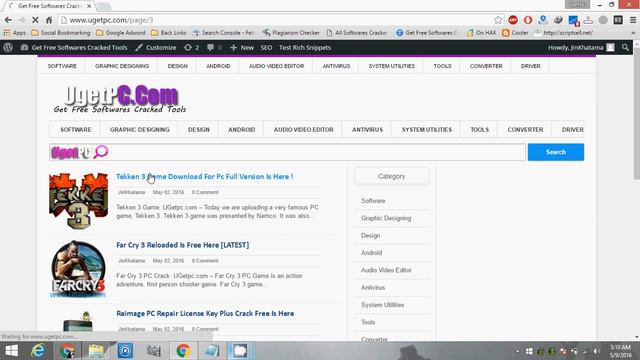This screenshot has height=360, width=640.
Task: Open Howdy, JinKhatama account menu
Action: (581, 48)
